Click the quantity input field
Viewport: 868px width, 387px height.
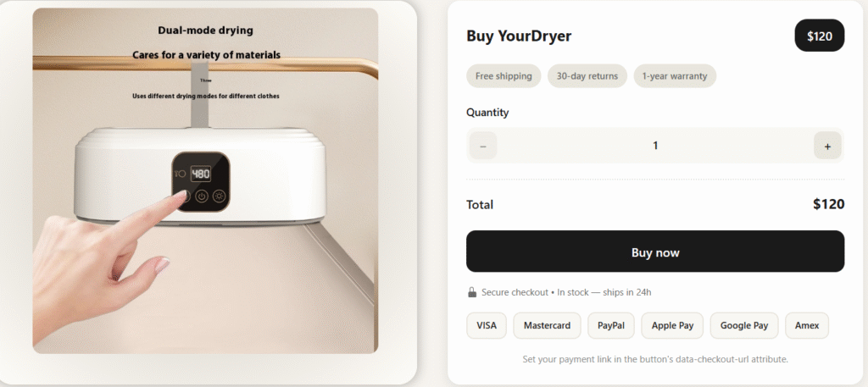point(654,146)
